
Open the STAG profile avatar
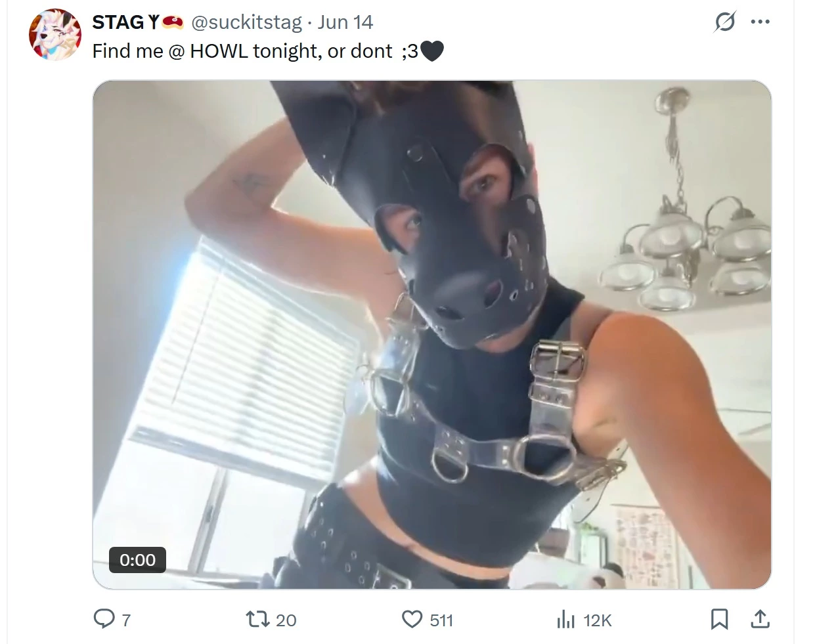(x=55, y=35)
